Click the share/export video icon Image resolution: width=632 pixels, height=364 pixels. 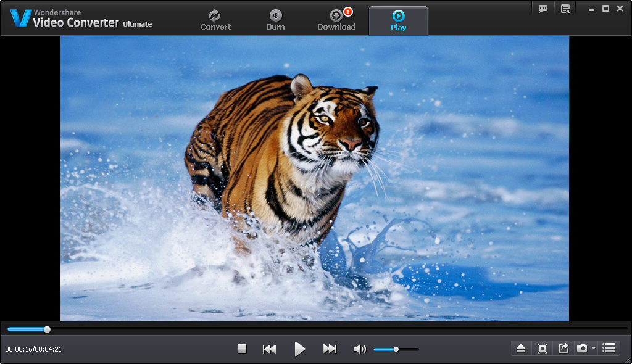(x=563, y=349)
